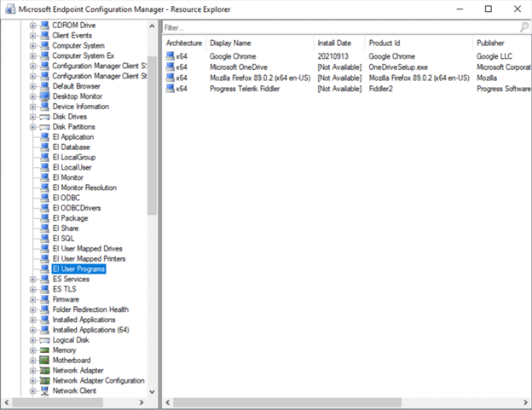Select EI User Mapped Printers item
The image size is (532, 410).
tap(89, 259)
